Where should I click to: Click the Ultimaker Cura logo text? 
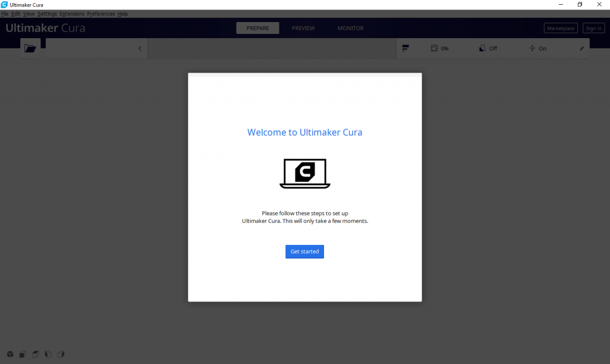tap(45, 28)
